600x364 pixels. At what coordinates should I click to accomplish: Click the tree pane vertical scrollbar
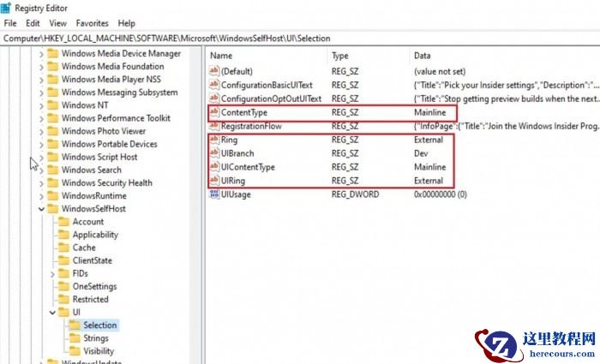(x=196, y=206)
